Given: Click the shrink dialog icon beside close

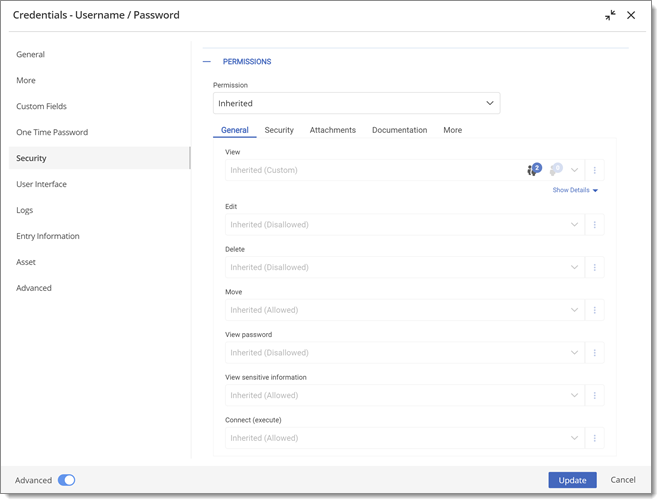Looking at the screenshot, I should click(x=610, y=15).
